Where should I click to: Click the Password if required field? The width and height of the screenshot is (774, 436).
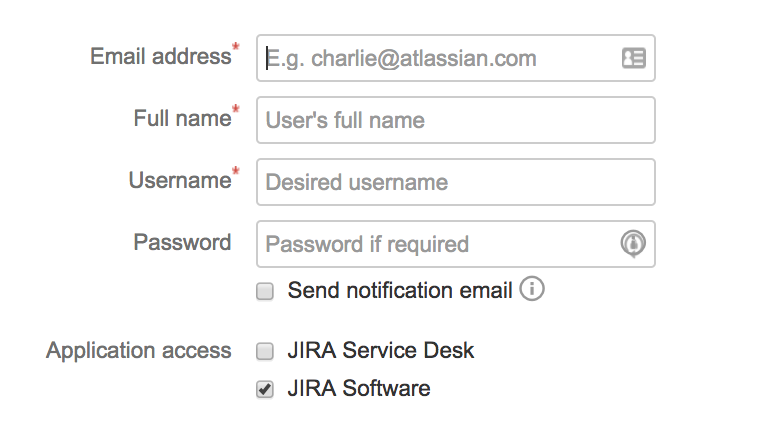[x=456, y=244]
